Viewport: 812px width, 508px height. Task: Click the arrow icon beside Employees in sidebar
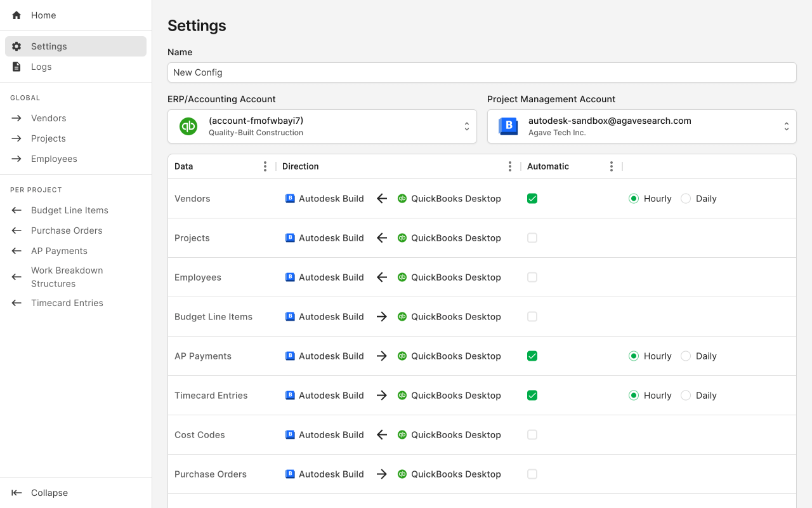(16, 159)
